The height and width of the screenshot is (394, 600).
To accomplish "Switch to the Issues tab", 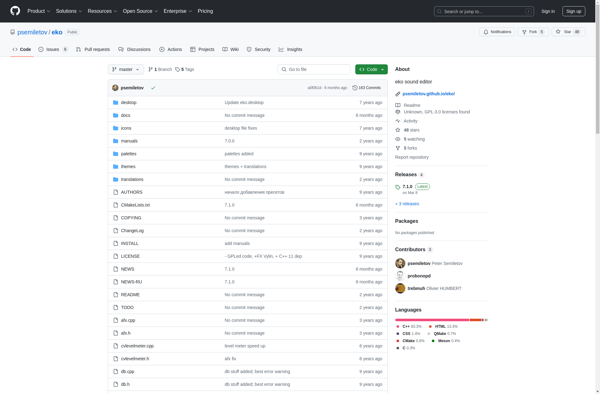I will (x=53, y=49).
